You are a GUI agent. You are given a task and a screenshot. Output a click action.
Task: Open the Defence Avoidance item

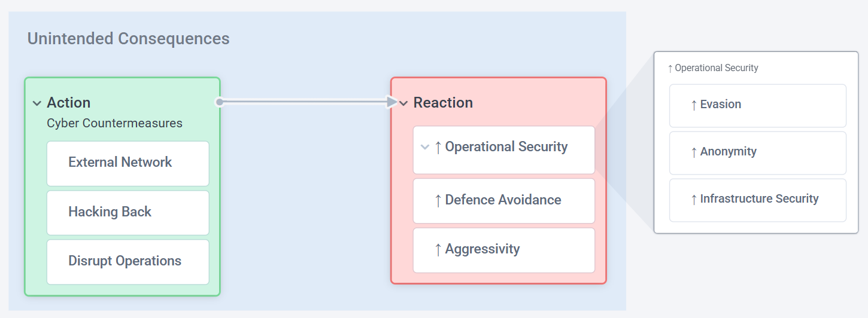tap(503, 200)
